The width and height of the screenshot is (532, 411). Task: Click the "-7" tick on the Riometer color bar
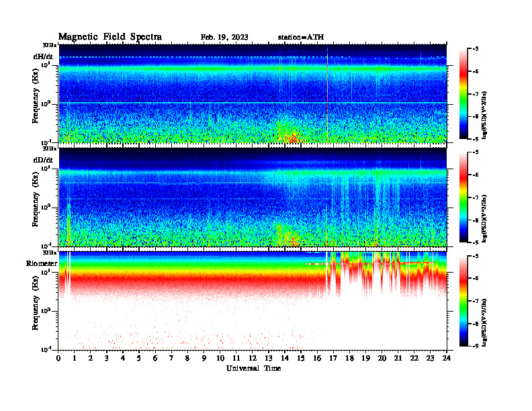pos(476,301)
